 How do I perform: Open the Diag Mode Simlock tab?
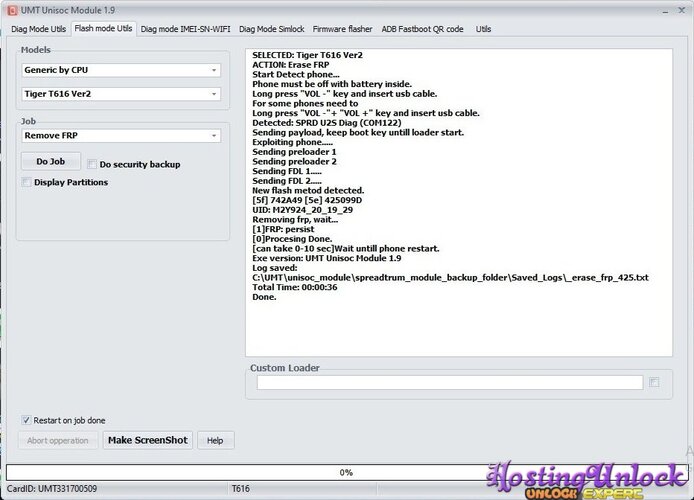272,29
